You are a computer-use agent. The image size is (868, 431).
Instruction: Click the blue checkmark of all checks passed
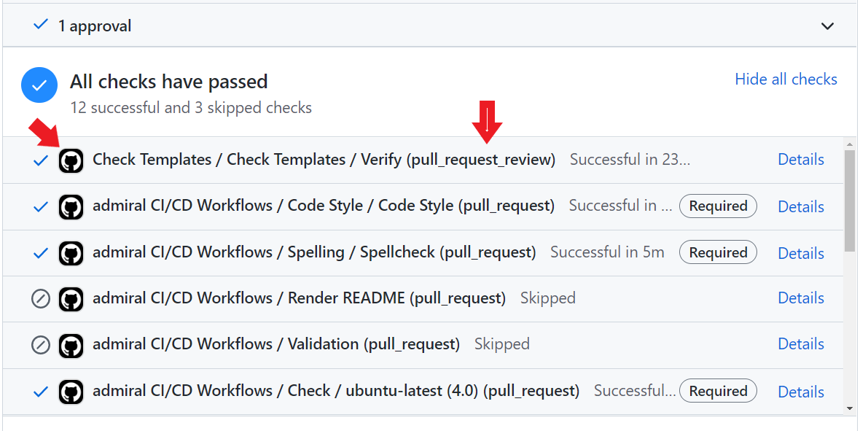pos(39,85)
